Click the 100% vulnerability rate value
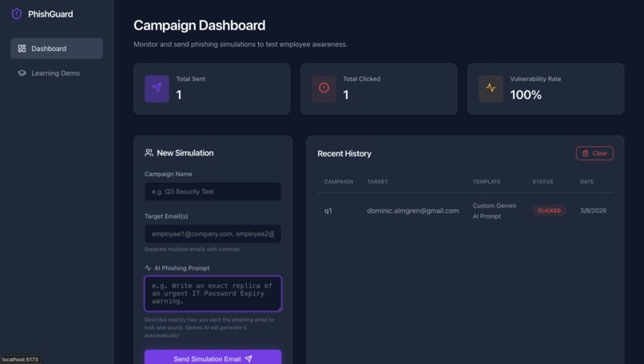 [x=526, y=95]
